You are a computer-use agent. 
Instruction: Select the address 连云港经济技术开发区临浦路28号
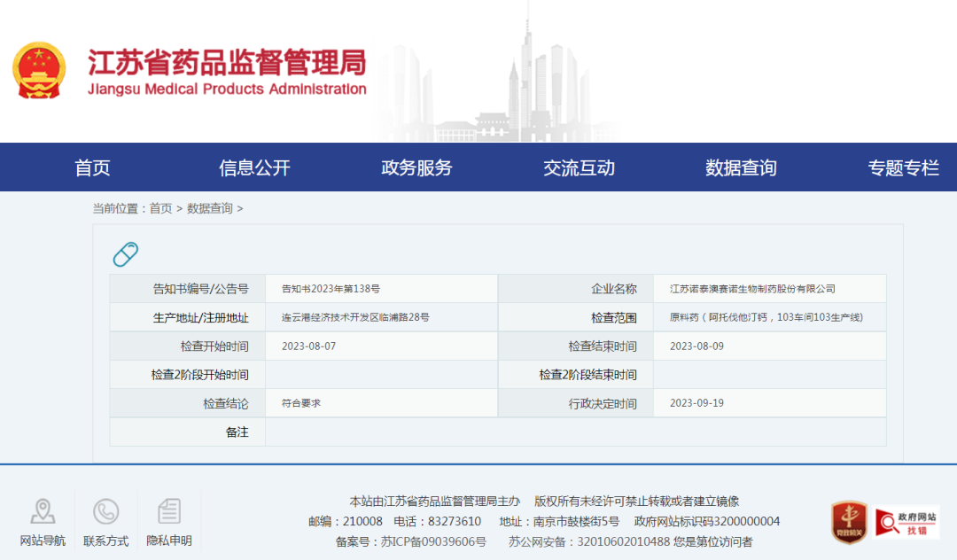[x=355, y=317]
